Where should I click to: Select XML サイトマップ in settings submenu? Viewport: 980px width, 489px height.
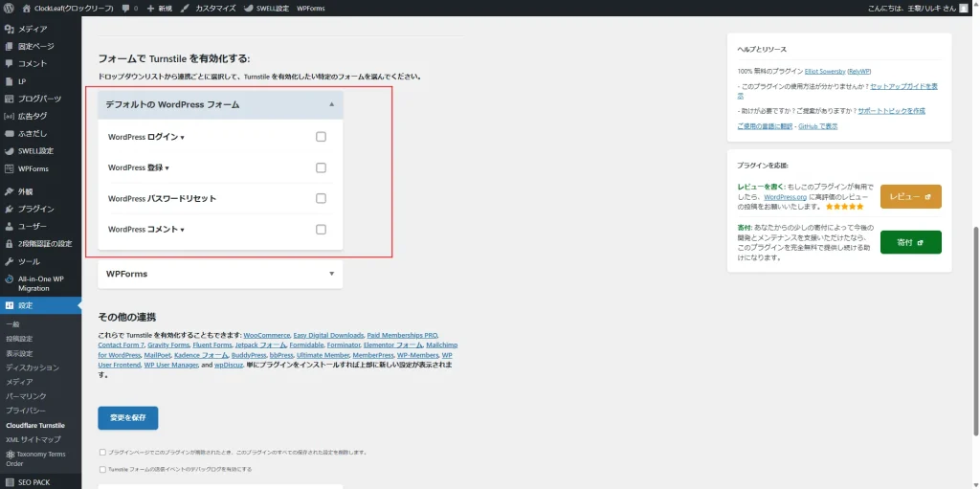tap(33, 439)
